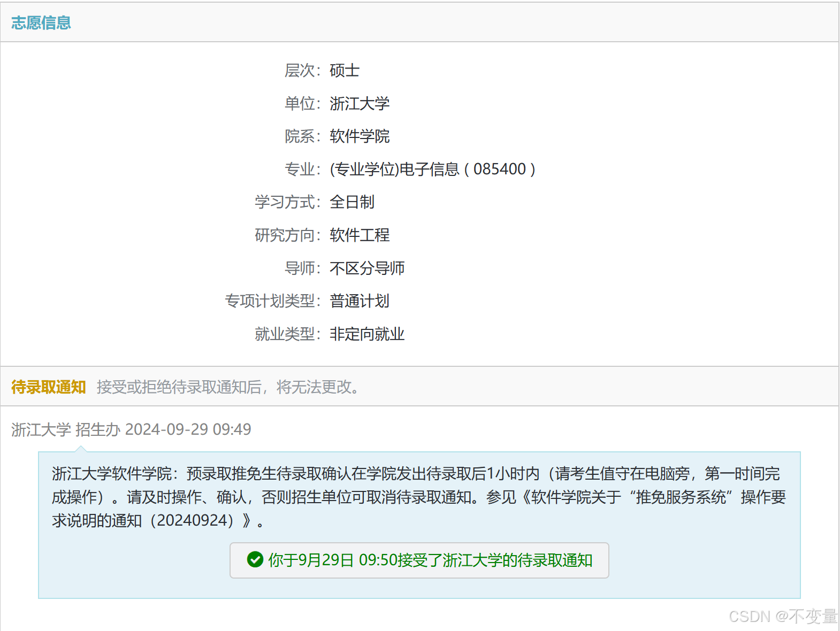Click the 导师 field label
The height and width of the screenshot is (631, 840).
click(x=303, y=268)
